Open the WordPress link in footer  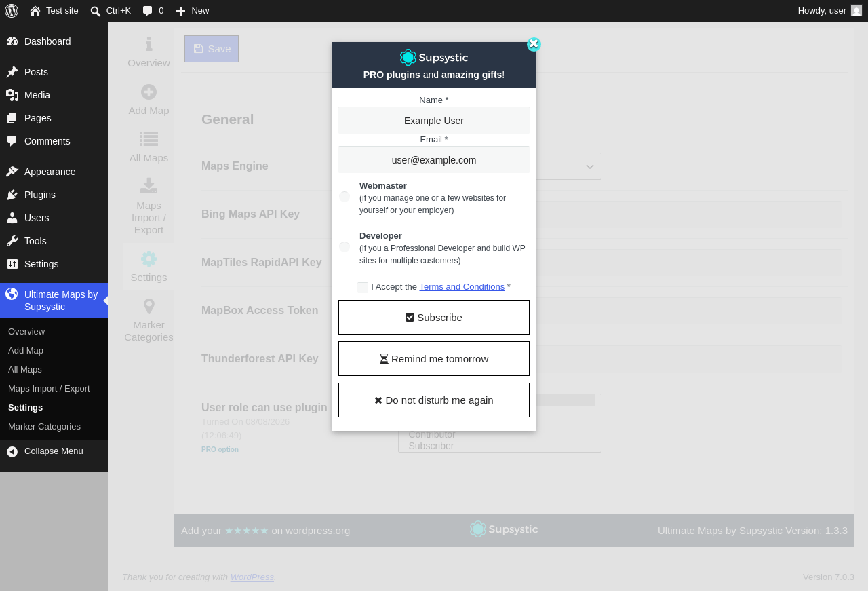click(252, 577)
